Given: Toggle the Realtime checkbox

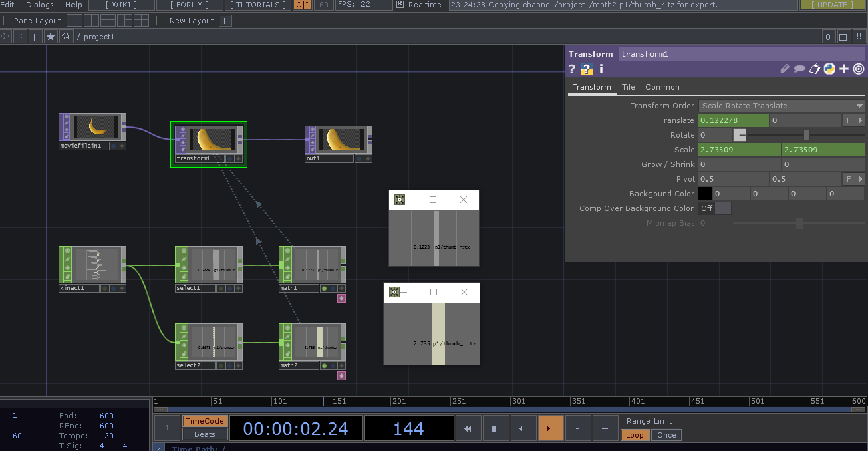Looking at the screenshot, I should pos(400,5).
